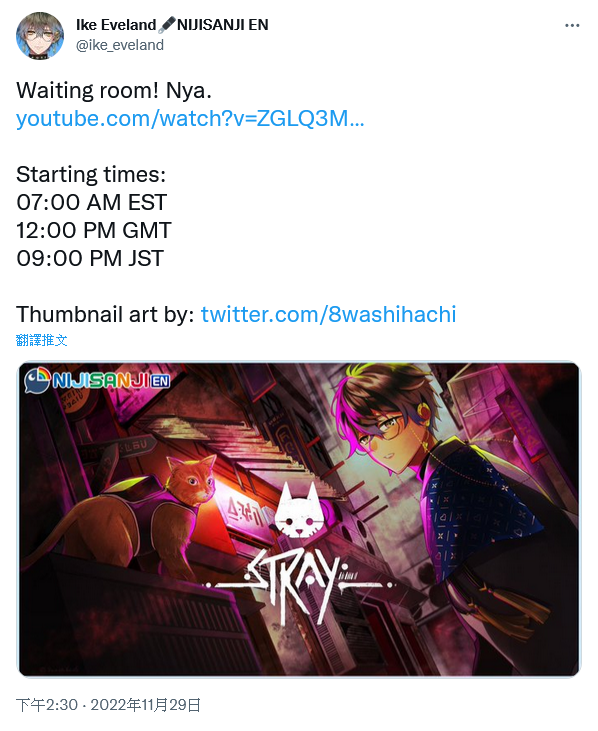Viewport: 598px width, 731px height.
Task: Click the STRAY title text in the artwork
Action: [x=298, y=587]
